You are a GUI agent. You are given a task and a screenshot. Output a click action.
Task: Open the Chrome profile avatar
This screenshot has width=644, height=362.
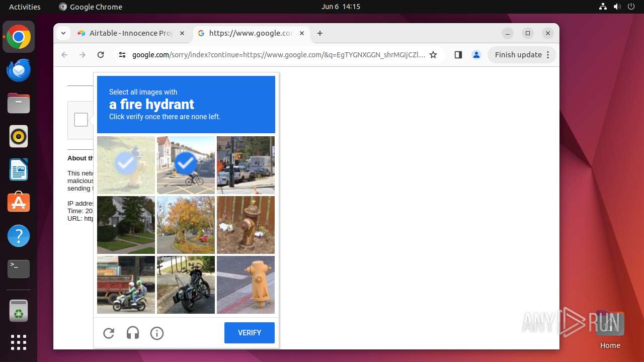(476, 55)
